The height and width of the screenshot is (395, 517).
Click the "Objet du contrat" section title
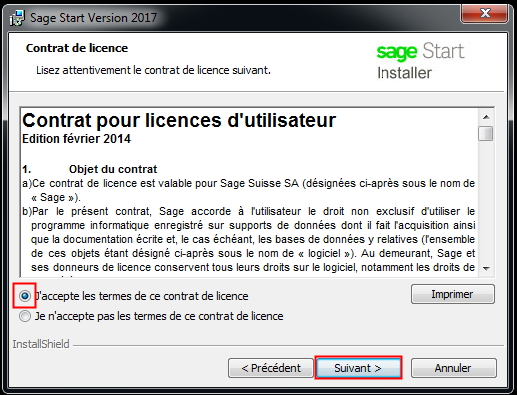pyautogui.click(x=113, y=169)
